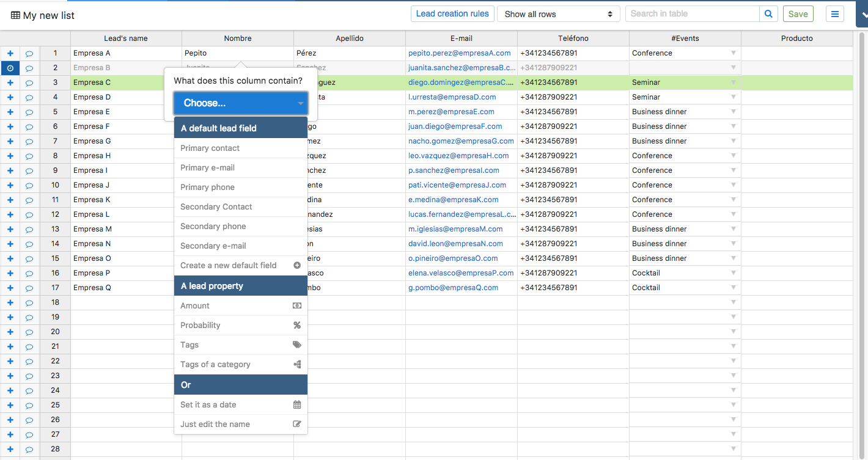Click the add lead plus icon on row 1
The width and height of the screenshot is (868, 460).
(x=10, y=53)
